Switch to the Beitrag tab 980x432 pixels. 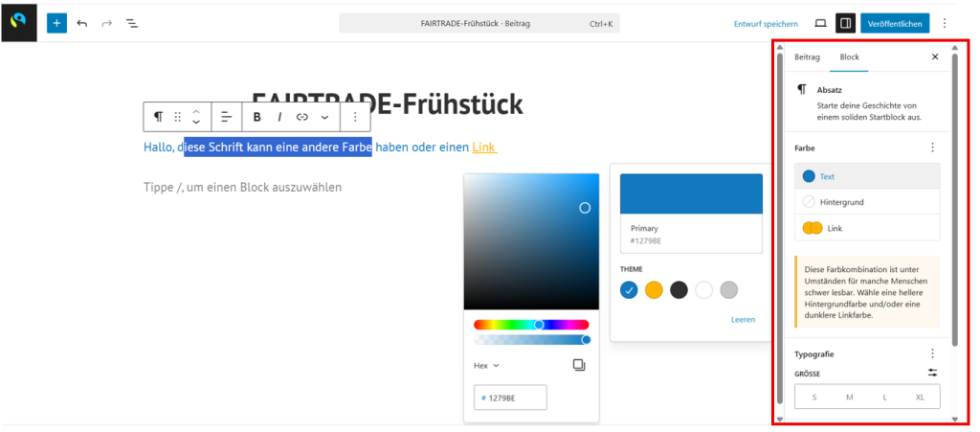coord(807,57)
